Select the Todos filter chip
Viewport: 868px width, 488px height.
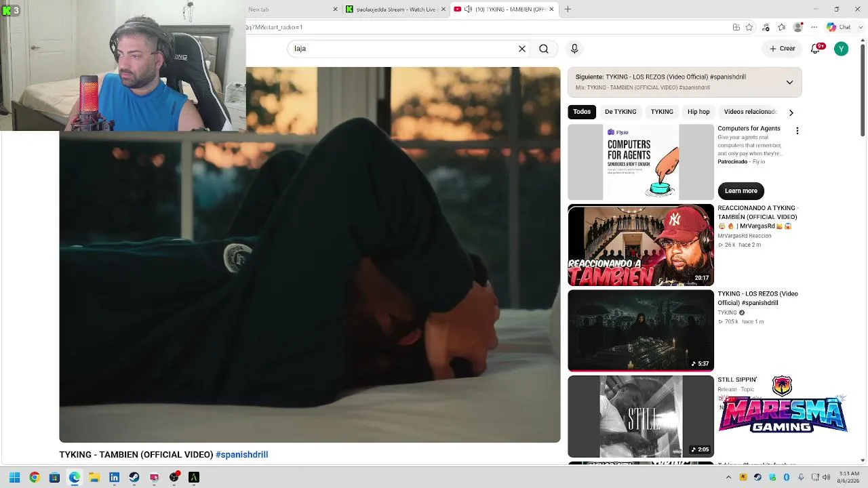pyautogui.click(x=582, y=112)
